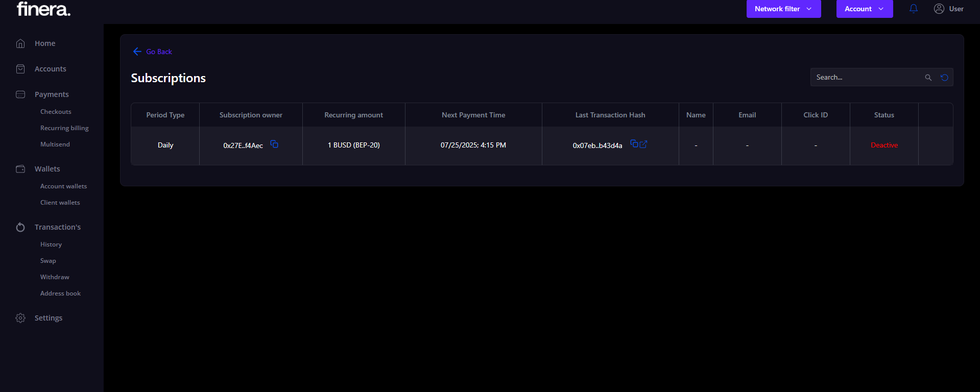
Task: Navigate to Accounts in sidebar
Action: pyautogui.click(x=50, y=69)
